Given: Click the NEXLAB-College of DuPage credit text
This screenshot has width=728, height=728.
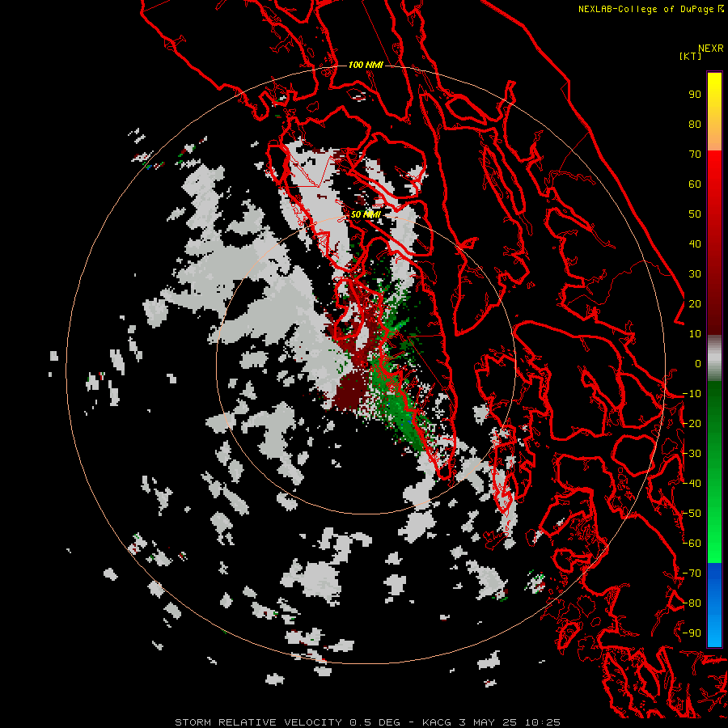Looking at the screenshot, I should [x=648, y=9].
